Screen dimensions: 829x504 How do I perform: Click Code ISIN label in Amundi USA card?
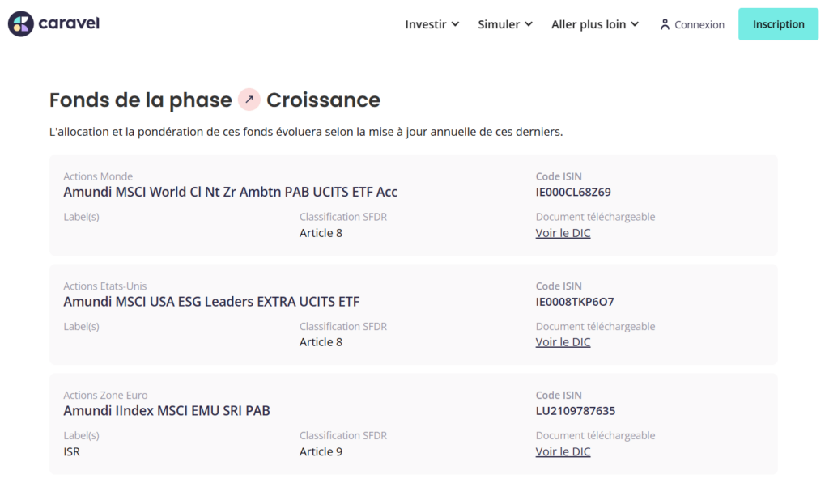pyautogui.click(x=559, y=286)
